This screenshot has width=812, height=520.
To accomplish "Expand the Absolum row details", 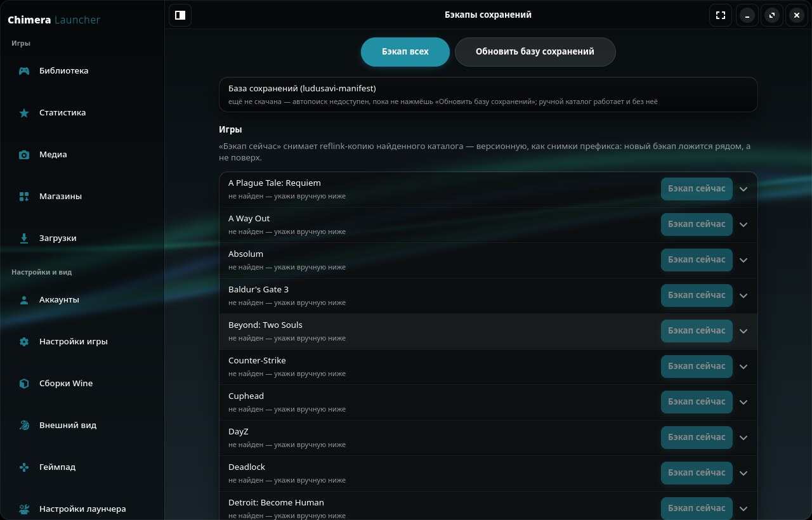I will click(x=743, y=260).
